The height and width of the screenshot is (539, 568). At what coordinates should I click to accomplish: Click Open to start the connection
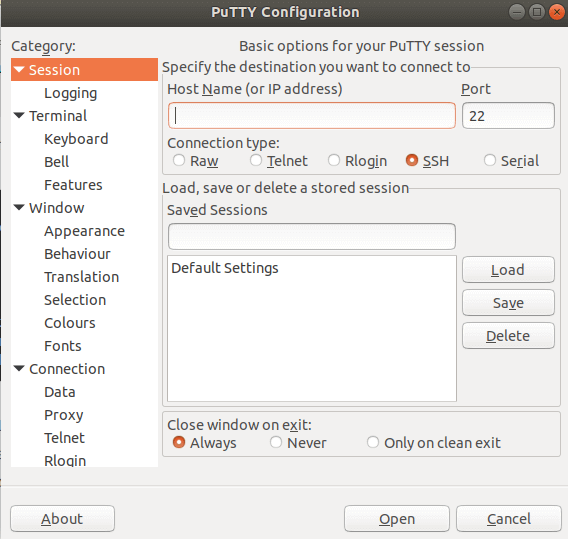point(397,519)
